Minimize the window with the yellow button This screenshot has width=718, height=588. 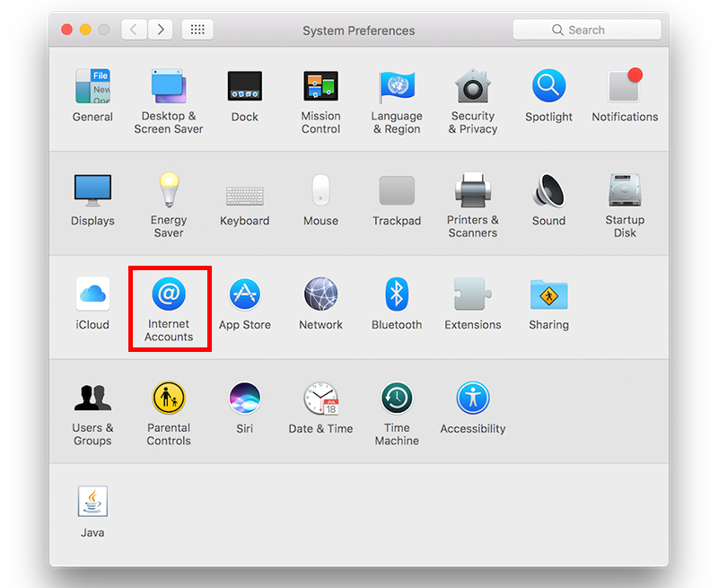click(85, 30)
